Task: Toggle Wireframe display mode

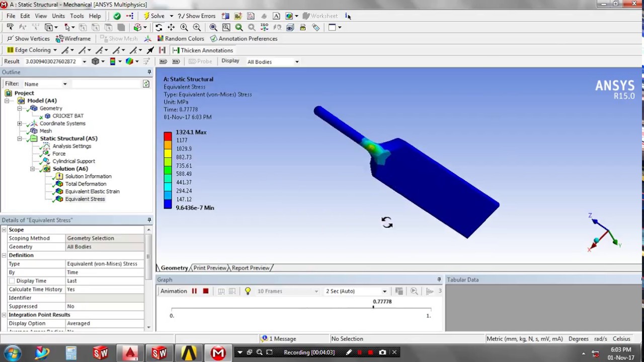Action: click(73, 39)
